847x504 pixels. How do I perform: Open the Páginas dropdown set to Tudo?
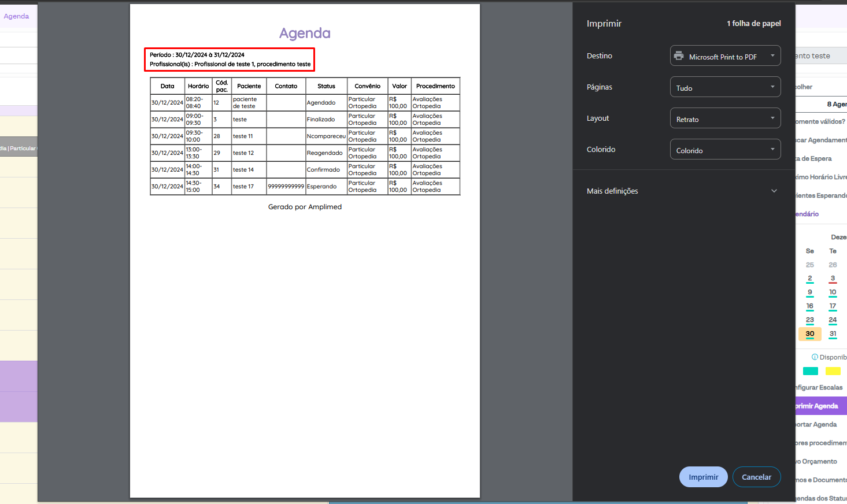pos(725,87)
